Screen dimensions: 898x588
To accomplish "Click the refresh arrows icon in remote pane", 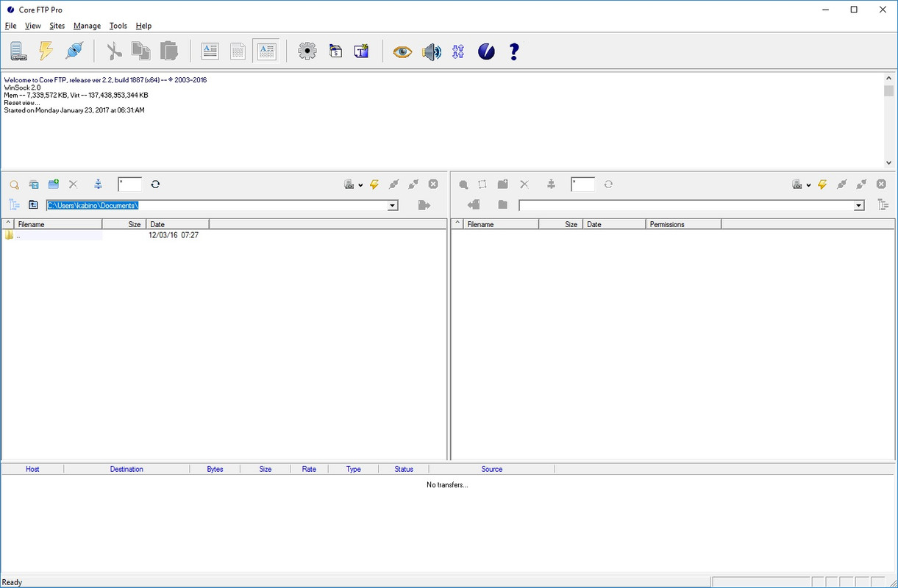I will 608,184.
